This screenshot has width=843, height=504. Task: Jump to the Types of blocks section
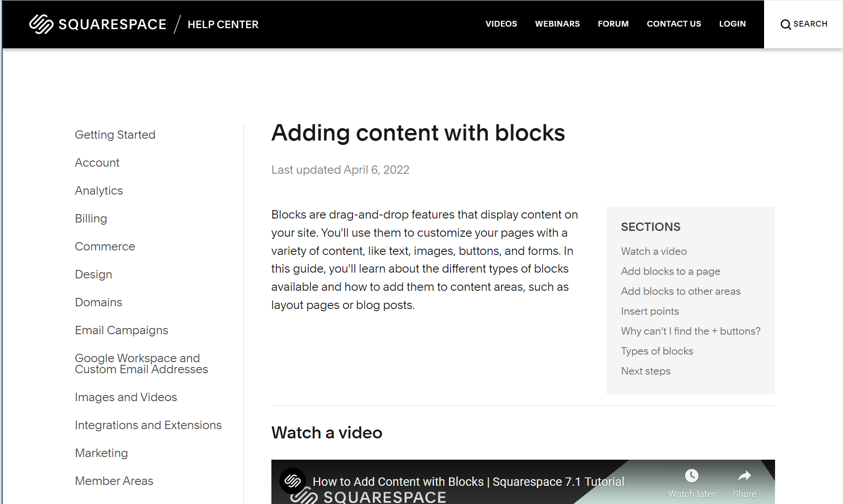(x=657, y=351)
